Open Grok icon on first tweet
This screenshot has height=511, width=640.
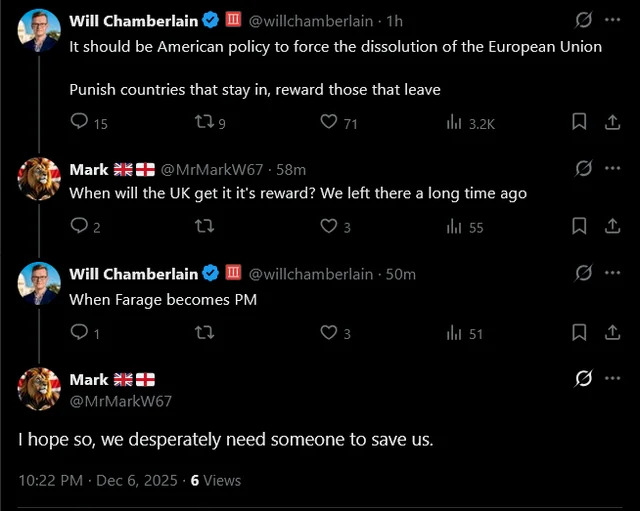[x=584, y=19]
